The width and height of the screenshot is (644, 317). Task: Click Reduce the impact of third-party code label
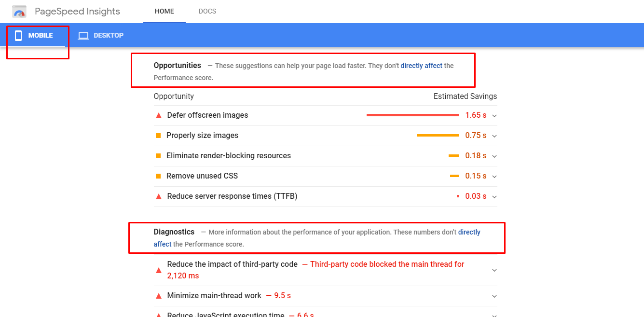point(232,264)
